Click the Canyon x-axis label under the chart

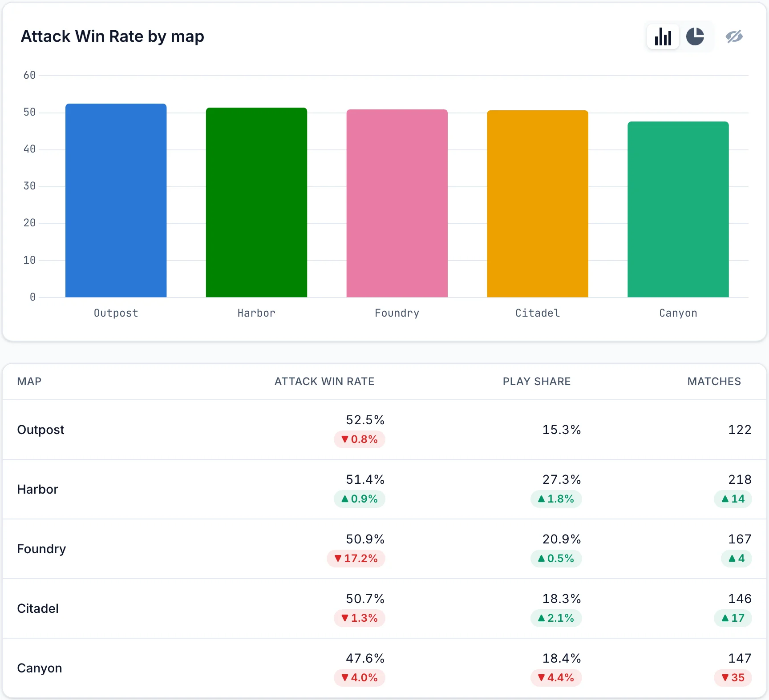pyautogui.click(x=678, y=313)
